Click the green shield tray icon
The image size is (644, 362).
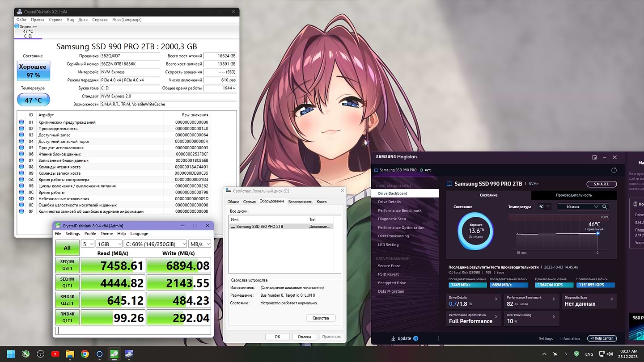pos(576,354)
